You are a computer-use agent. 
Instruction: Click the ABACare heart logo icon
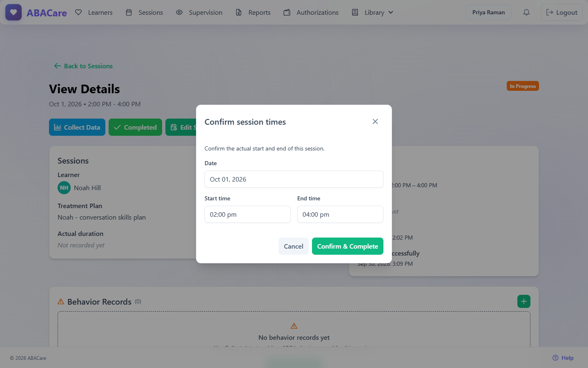13,12
